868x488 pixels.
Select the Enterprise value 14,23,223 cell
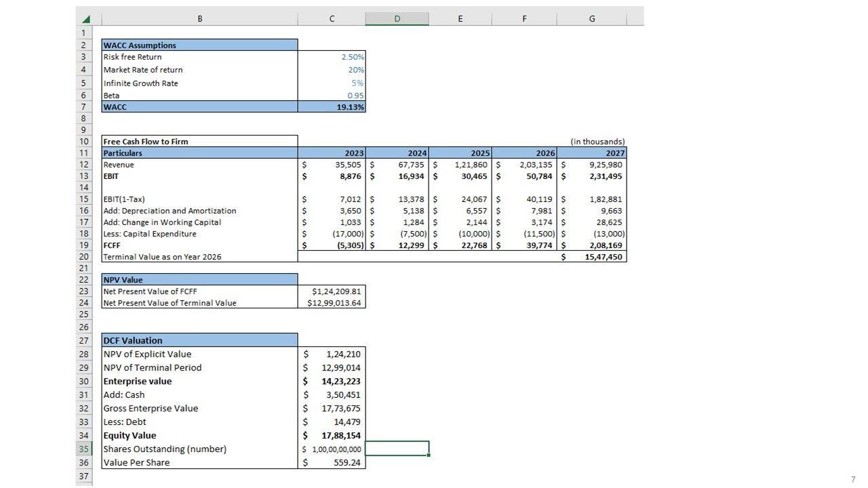[x=332, y=381]
